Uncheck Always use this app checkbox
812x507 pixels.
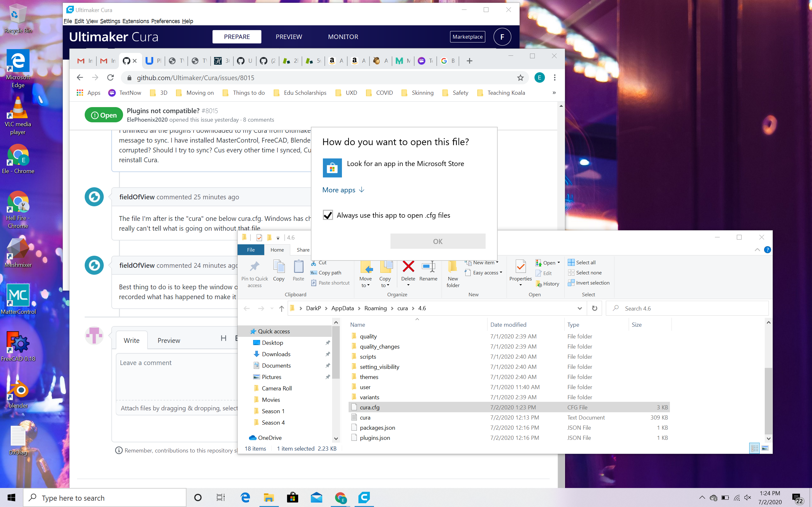pos(327,215)
